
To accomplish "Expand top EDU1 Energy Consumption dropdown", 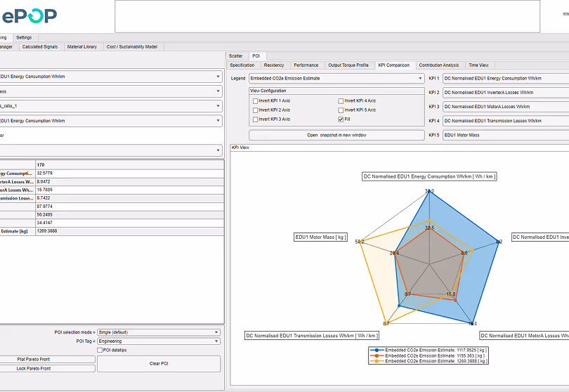I will (111, 77).
